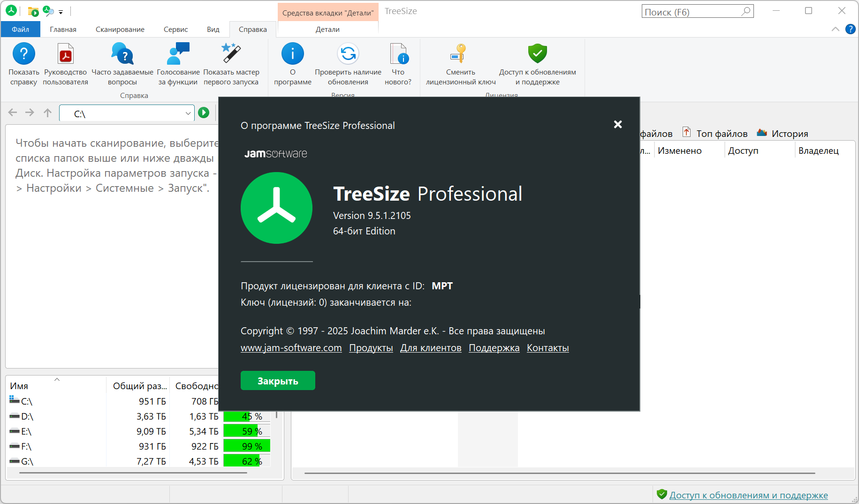Check for updates icon
Screen dimensions: 859x504
(x=348, y=53)
